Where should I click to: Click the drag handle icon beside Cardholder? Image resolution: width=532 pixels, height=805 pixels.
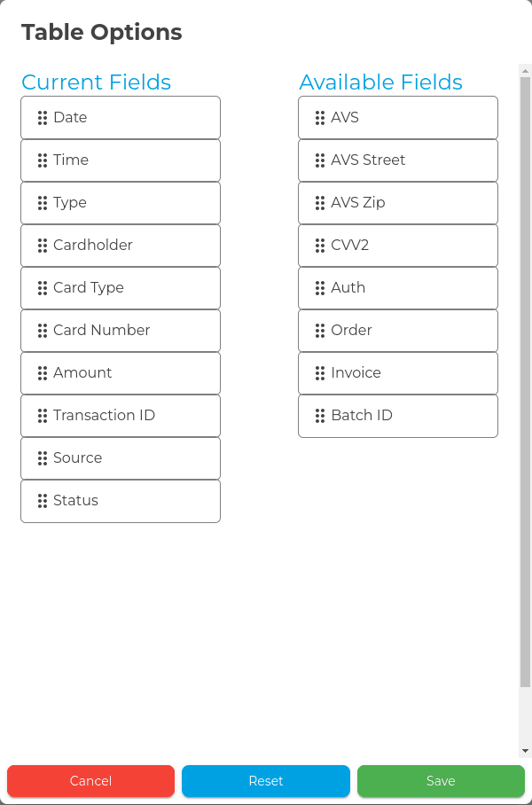pos(43,246)
